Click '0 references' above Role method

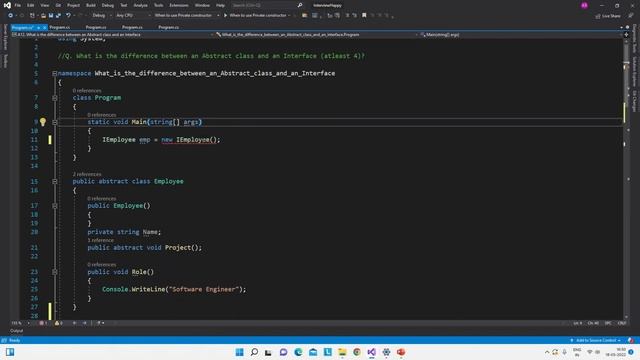point(102,264)
